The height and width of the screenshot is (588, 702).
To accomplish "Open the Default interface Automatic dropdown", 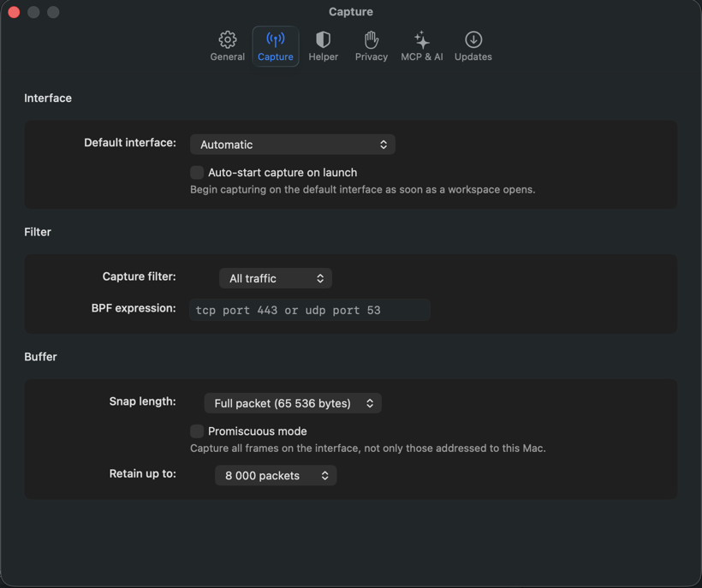I will point(292,145).
